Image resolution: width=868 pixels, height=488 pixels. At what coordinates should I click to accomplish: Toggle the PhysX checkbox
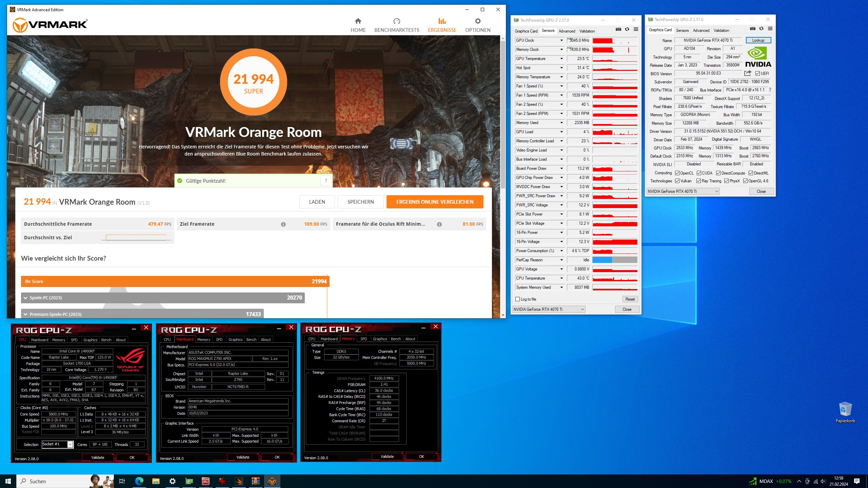tap(726, 181)
